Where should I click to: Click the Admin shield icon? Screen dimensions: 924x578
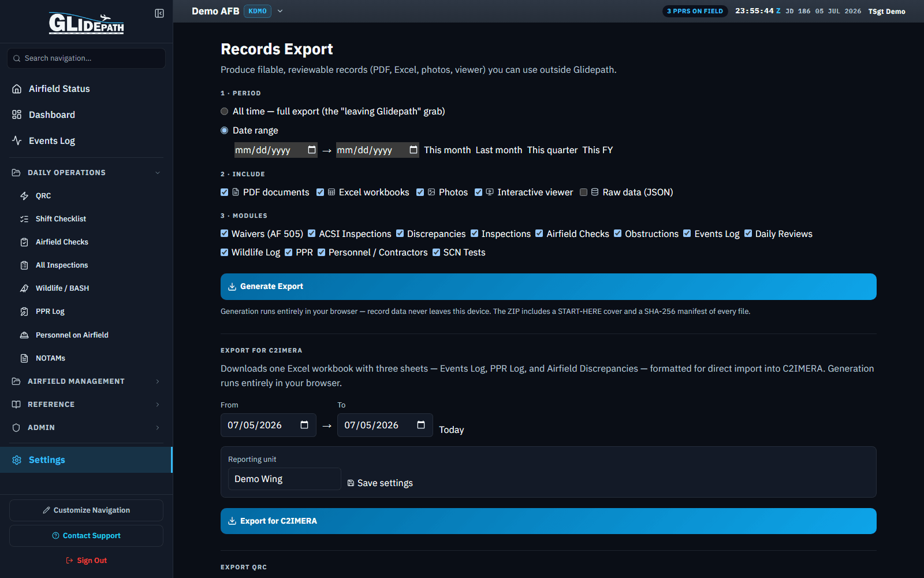click(16, 428)
